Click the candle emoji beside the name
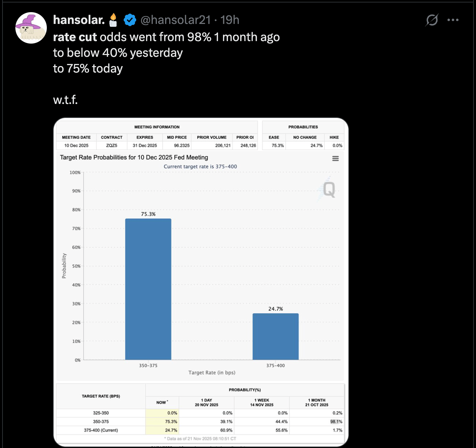 click(113, 20)
